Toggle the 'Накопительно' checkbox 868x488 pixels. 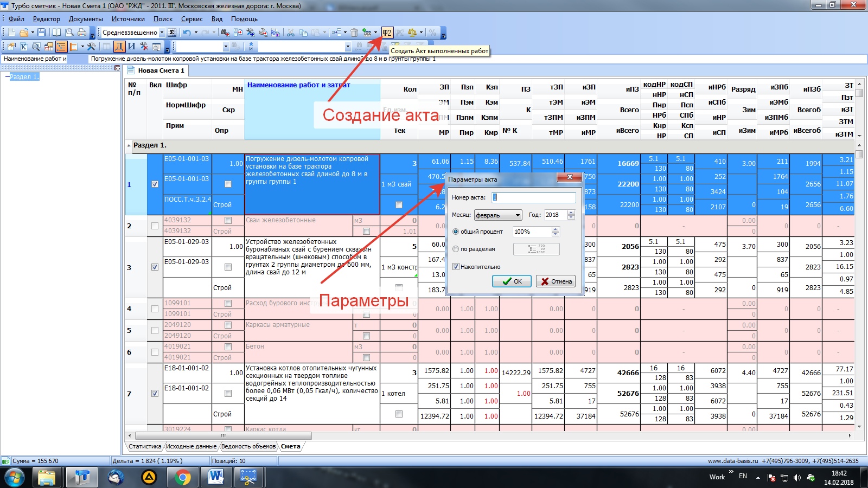click(456, 267)
